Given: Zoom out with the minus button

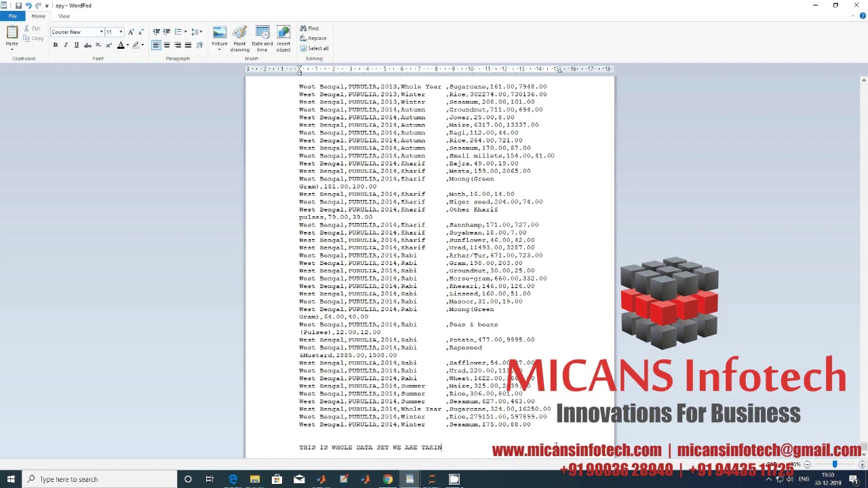Looking at the screenshot, I should (x=807, y=465).
